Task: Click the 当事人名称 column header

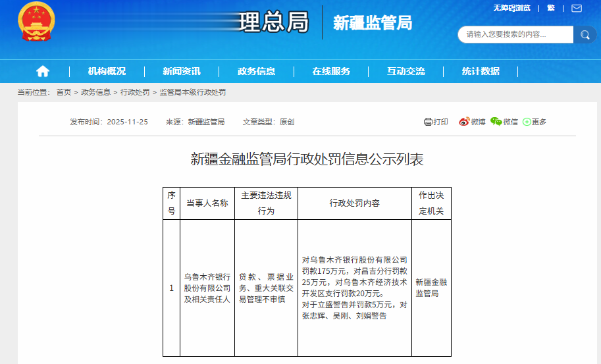Action: (207, 203)
